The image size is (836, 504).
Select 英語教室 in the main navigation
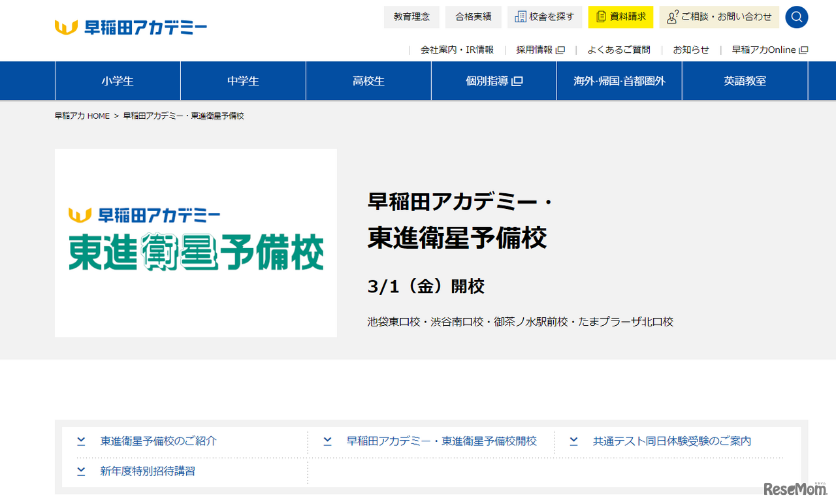coord(744,80)
